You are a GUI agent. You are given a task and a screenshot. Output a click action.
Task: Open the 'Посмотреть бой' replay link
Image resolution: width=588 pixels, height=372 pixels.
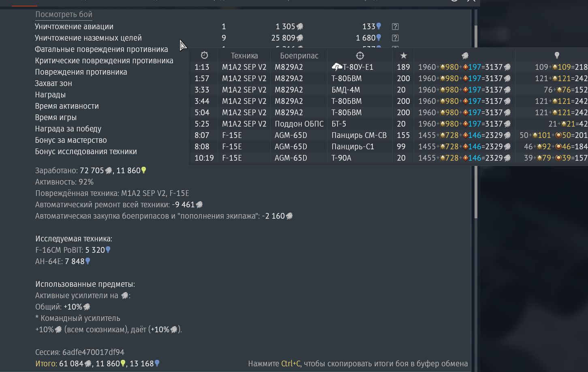64,15
